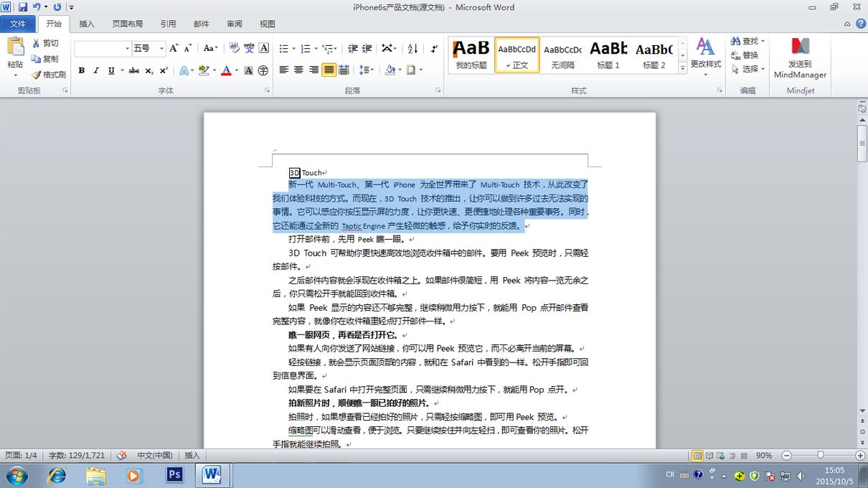The height and width of the screenshot is (488, 868).
Task: Open the Font Color dropdown arrow
Action: pyautogui.click(x=236, y=70)
